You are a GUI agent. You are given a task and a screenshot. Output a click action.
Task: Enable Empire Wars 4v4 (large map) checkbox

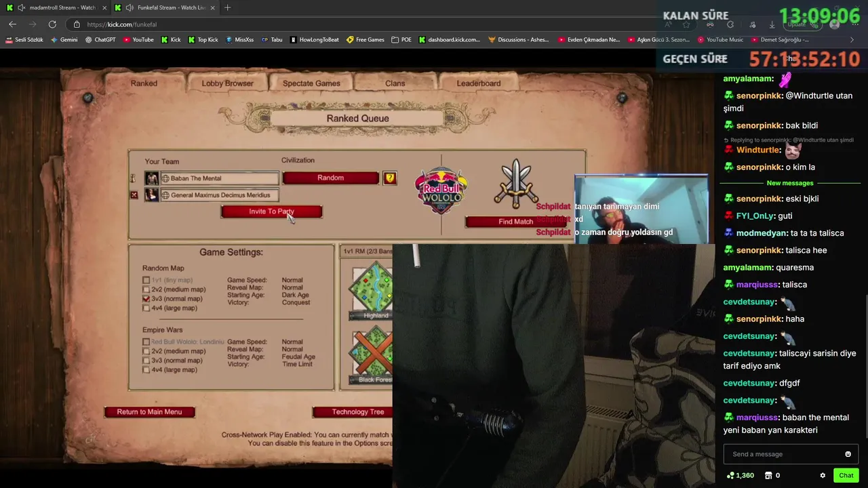[146, 370]
